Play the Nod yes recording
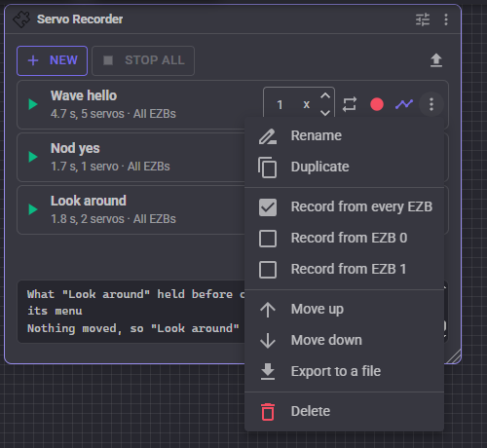 pyautogui.click(x=33, y=157)
